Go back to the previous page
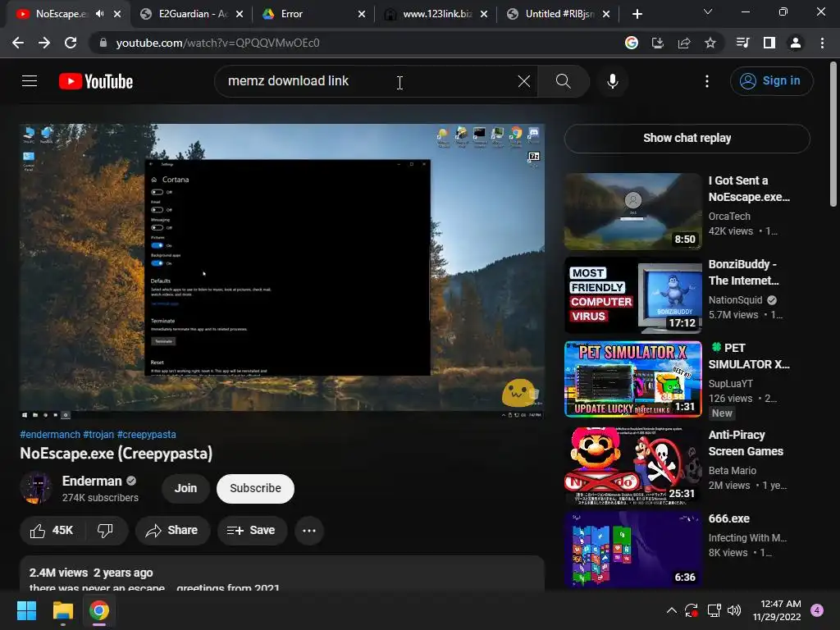This screenshot has width=840, height=630. tap(18, 43)
